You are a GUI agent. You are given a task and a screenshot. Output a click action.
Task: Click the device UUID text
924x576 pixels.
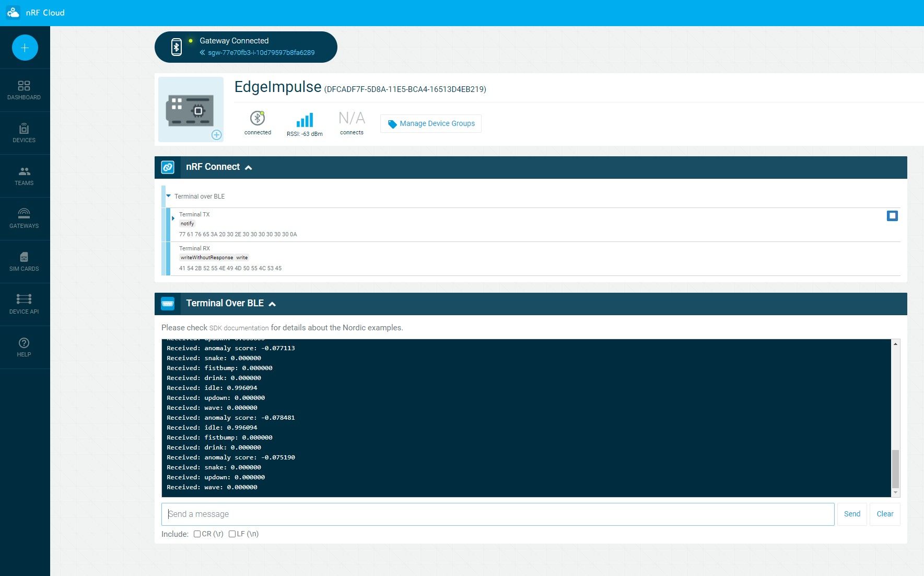pos(405,89)
